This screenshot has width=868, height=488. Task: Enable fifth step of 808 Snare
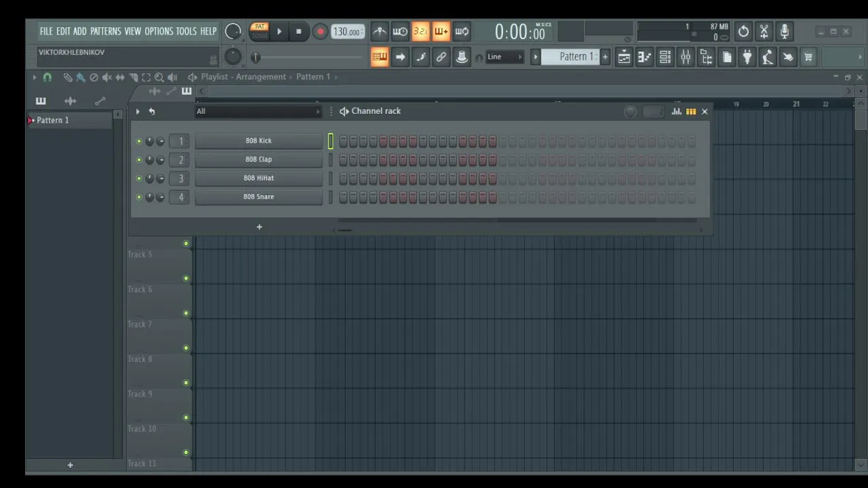click(383, 197)
